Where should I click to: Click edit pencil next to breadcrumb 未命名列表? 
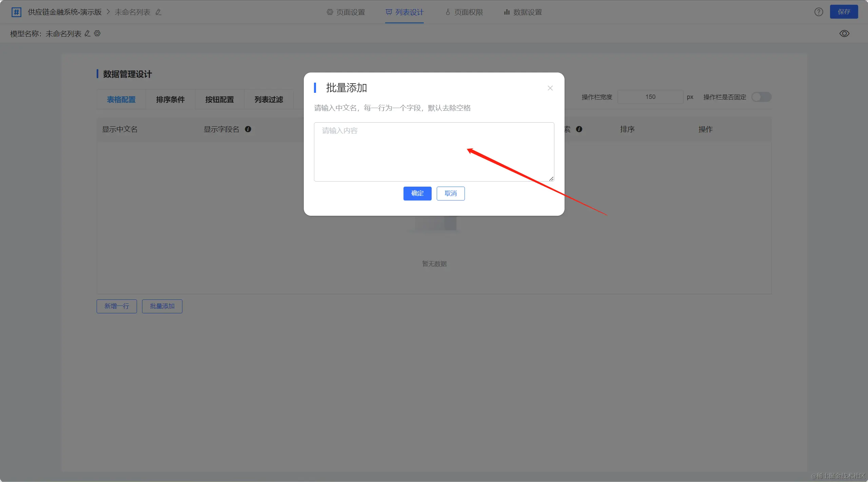coord(158,12)
